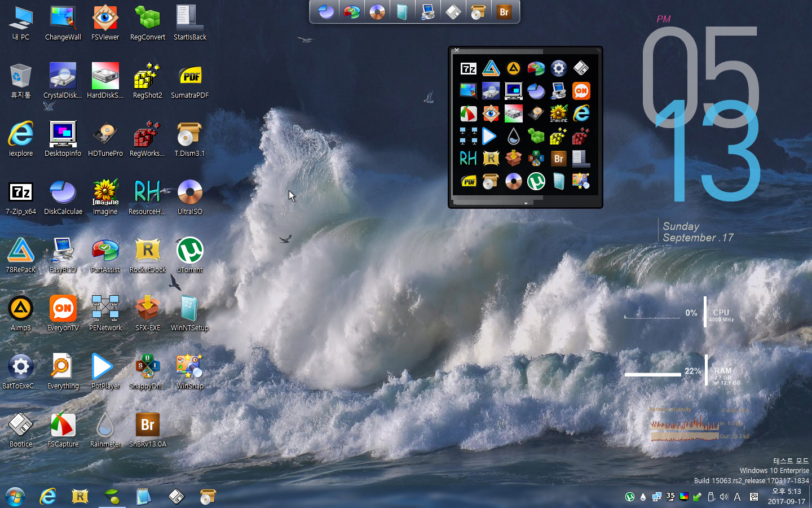Select the DiskCalculae desktop icon
Image resolution: width=812 pixels, height=508 pixels.
tap(63, 198)
